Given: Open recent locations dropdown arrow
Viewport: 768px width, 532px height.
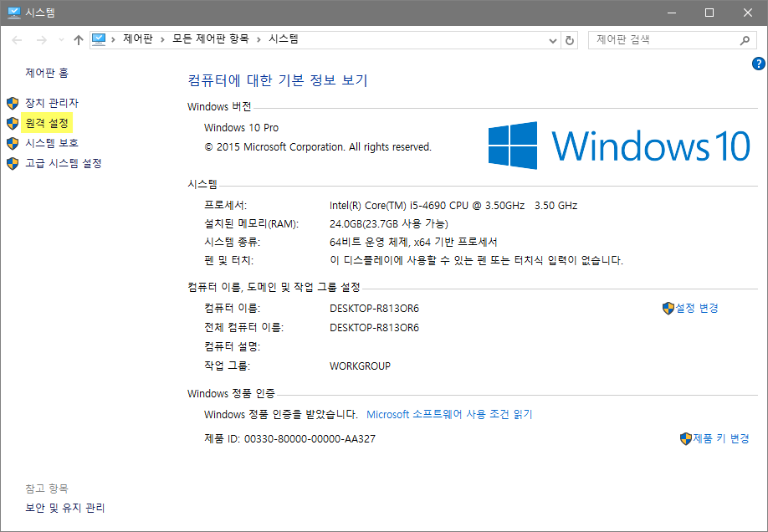Looking at the screenshot, I should pos(61,40).
